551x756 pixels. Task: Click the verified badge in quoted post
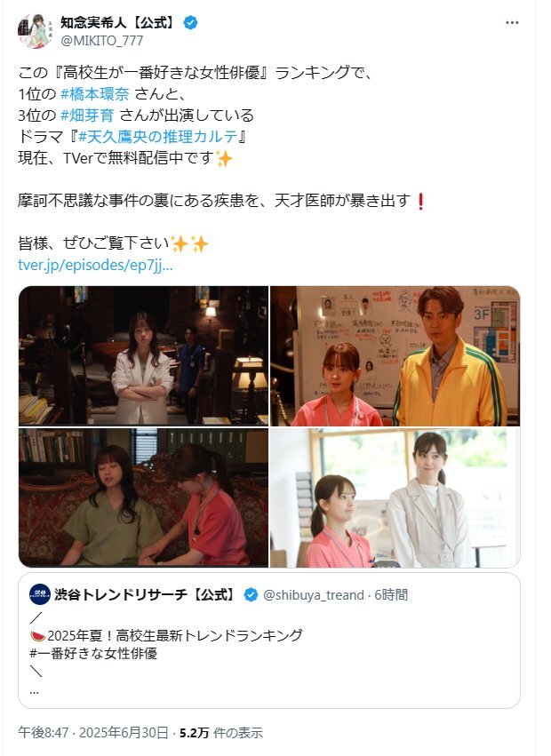[x=251, y=594]
